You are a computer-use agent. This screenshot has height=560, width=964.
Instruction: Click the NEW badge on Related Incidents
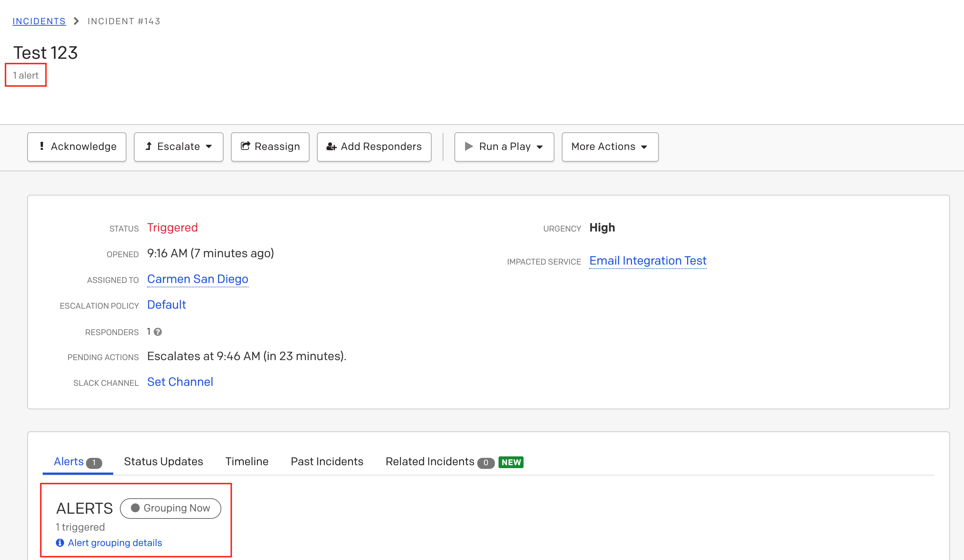click(x=511, y=462)
